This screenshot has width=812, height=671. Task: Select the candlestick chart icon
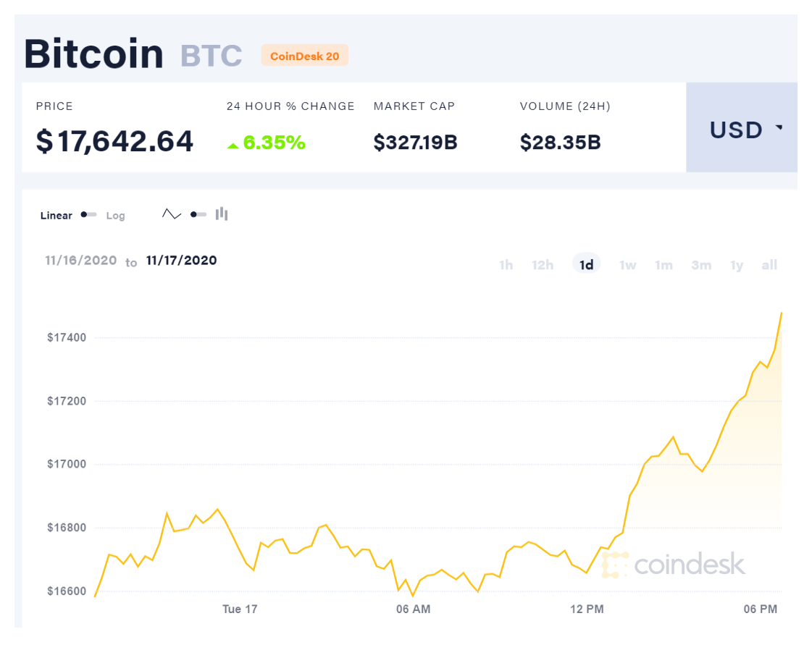tap(222, 214)
